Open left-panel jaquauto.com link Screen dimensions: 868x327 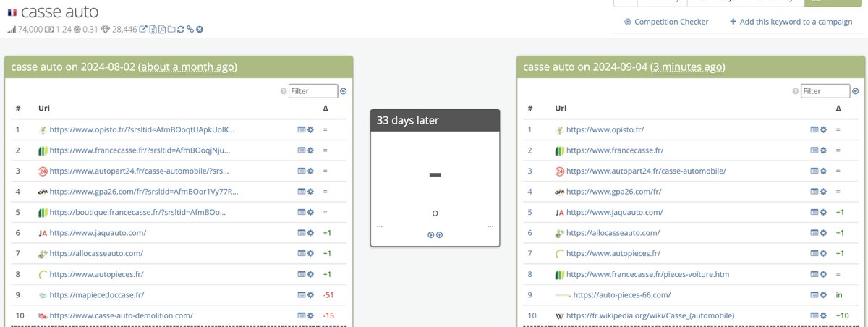tap(98, 233)
